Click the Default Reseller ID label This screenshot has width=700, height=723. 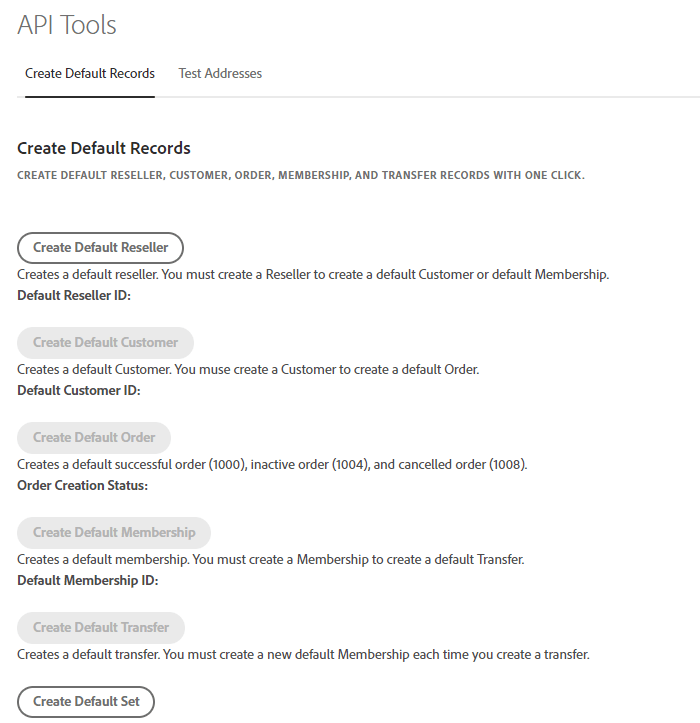74,296
